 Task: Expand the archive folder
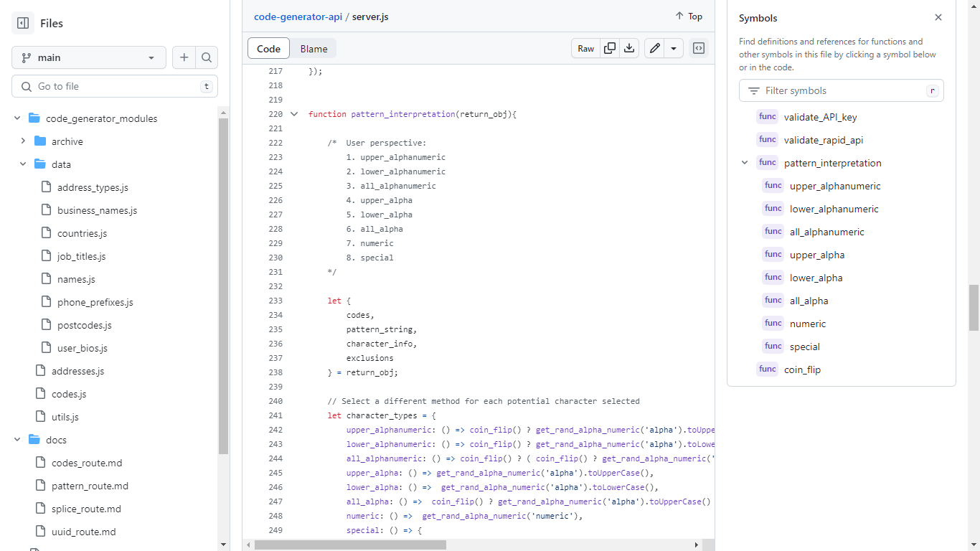23,141
